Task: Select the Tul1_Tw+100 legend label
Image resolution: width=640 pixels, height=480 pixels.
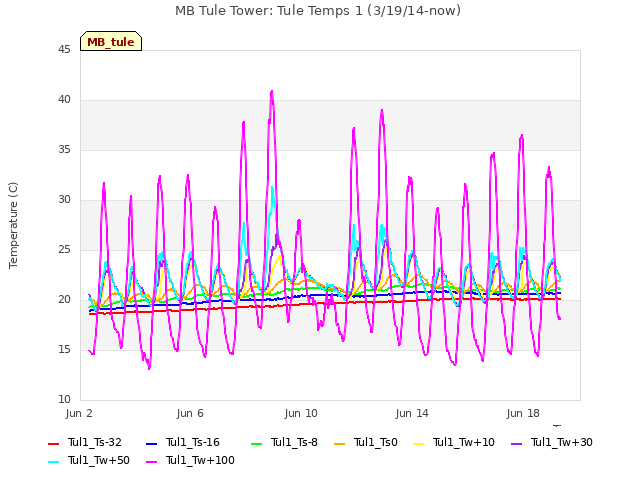Action: pyautogui.click(x=200, y=460)
